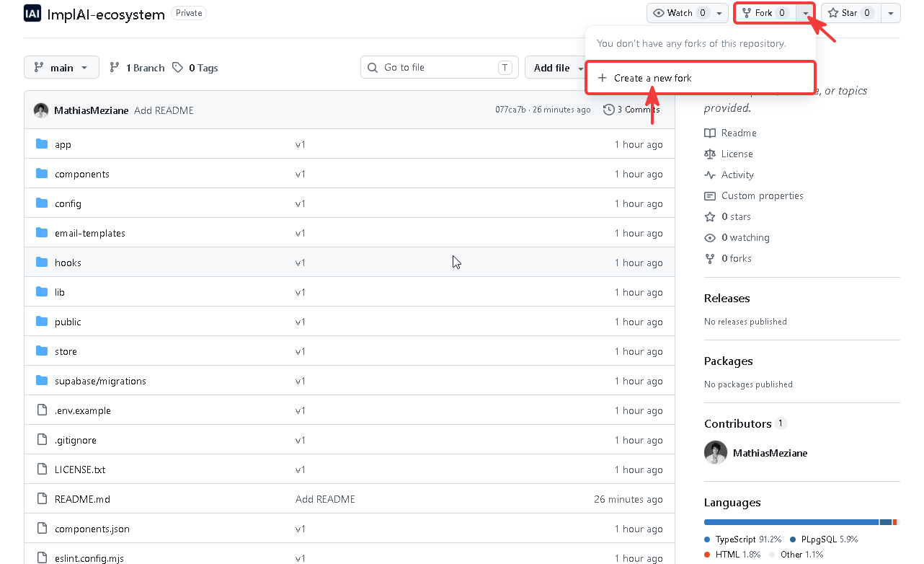Click the LICENSE.txt file icon
The image size is (924, 564).
[42, 470]
